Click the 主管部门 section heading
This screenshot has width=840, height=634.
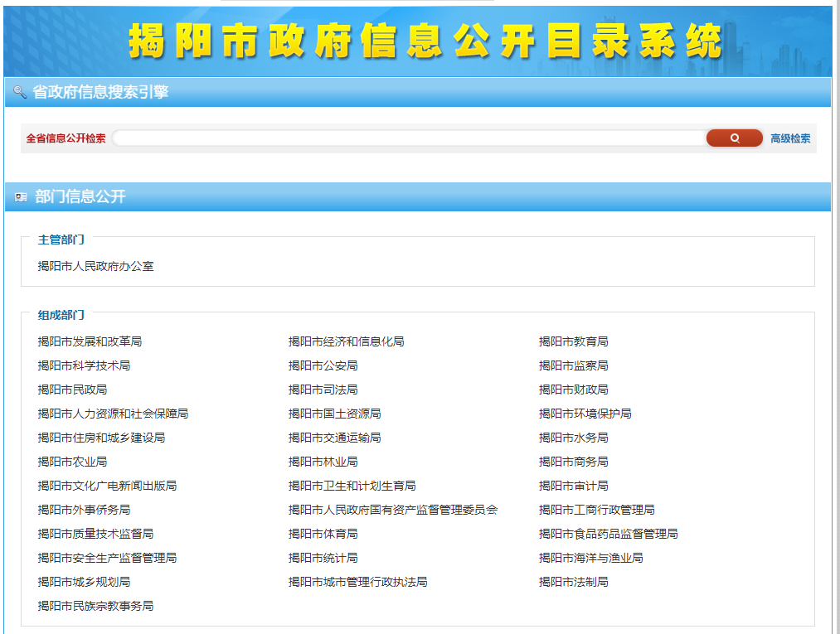pyautogui.click(x=61, y=240)
